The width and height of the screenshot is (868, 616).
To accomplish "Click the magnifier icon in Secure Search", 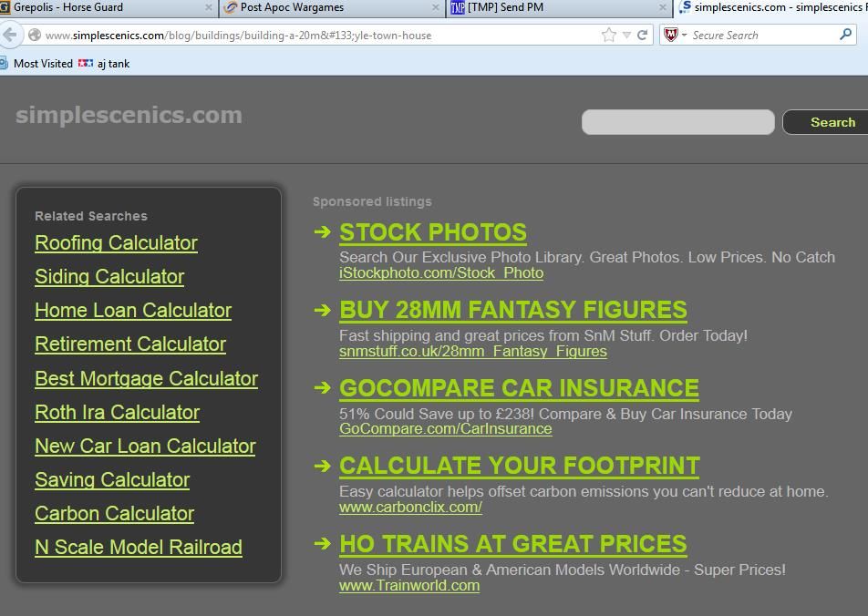I will (x=845, y=35).
